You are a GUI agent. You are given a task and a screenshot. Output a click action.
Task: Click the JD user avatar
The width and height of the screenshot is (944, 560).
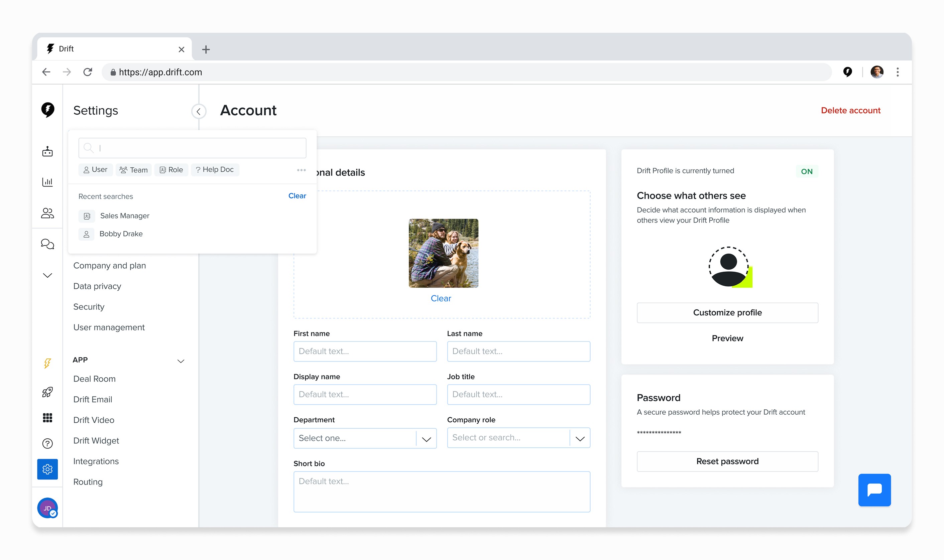pos(47,508)
